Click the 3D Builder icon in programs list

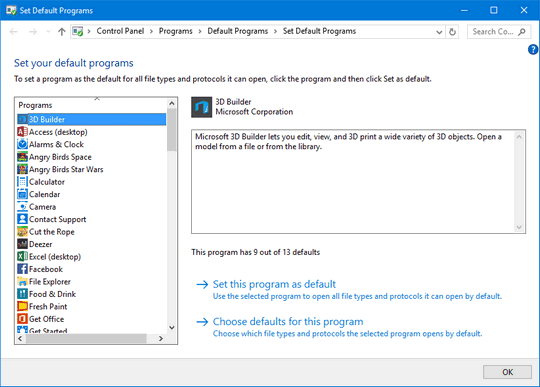click(22, 119)
